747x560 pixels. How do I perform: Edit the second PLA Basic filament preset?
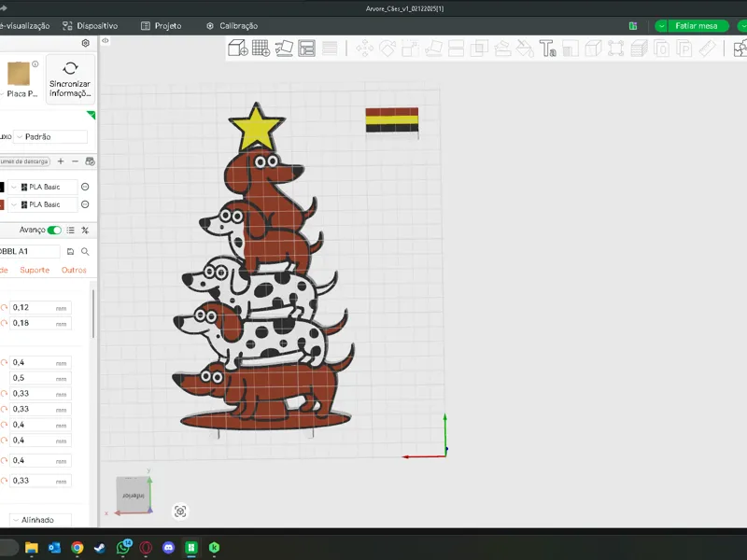point(85,204)
